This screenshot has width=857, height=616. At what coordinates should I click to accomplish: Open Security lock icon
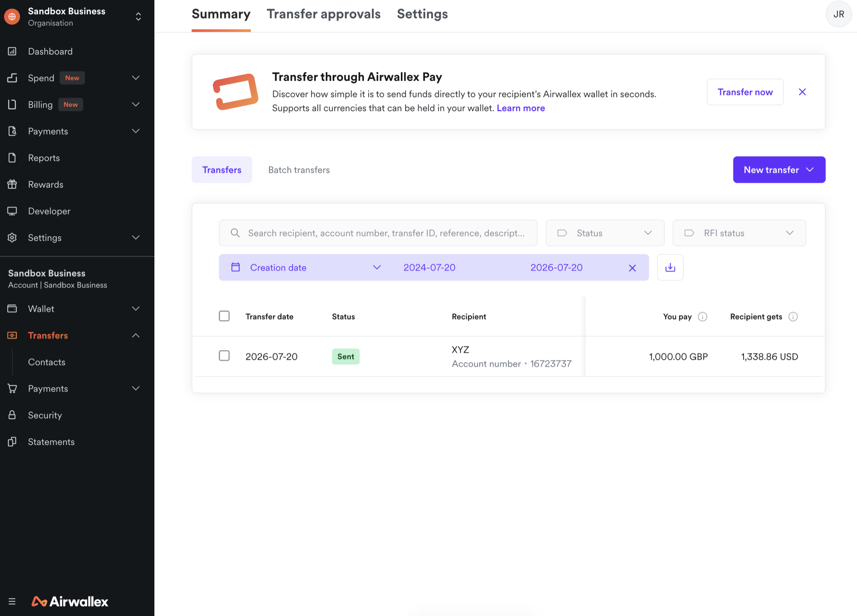[x=12, y=415]
